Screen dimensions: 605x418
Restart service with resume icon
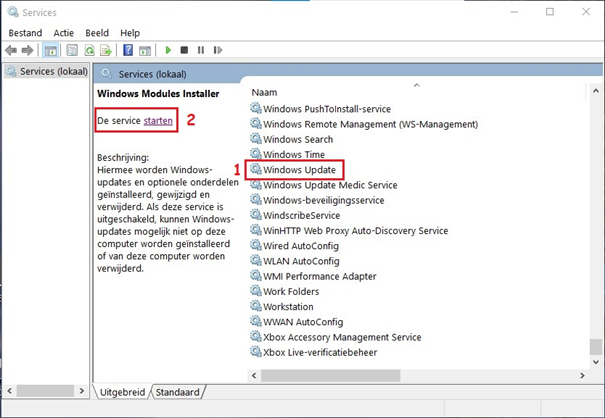(218, 50)
